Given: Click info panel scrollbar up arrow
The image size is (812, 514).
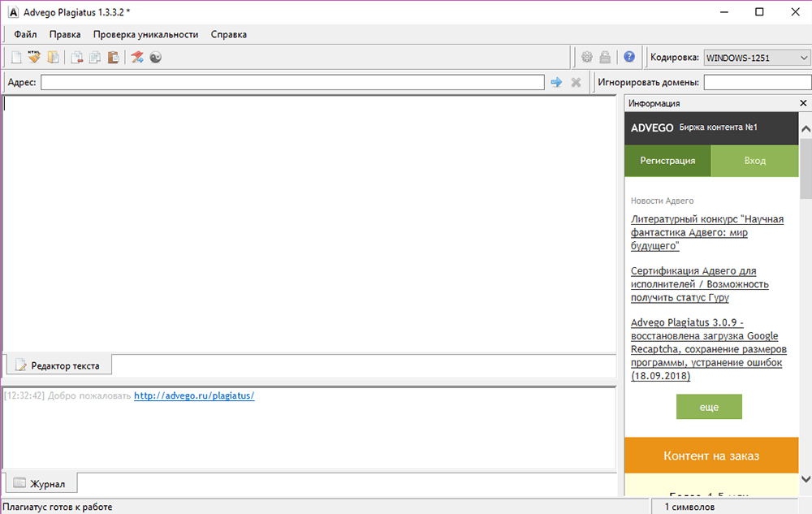Looking at the screenshot, I should click(806, 129).
